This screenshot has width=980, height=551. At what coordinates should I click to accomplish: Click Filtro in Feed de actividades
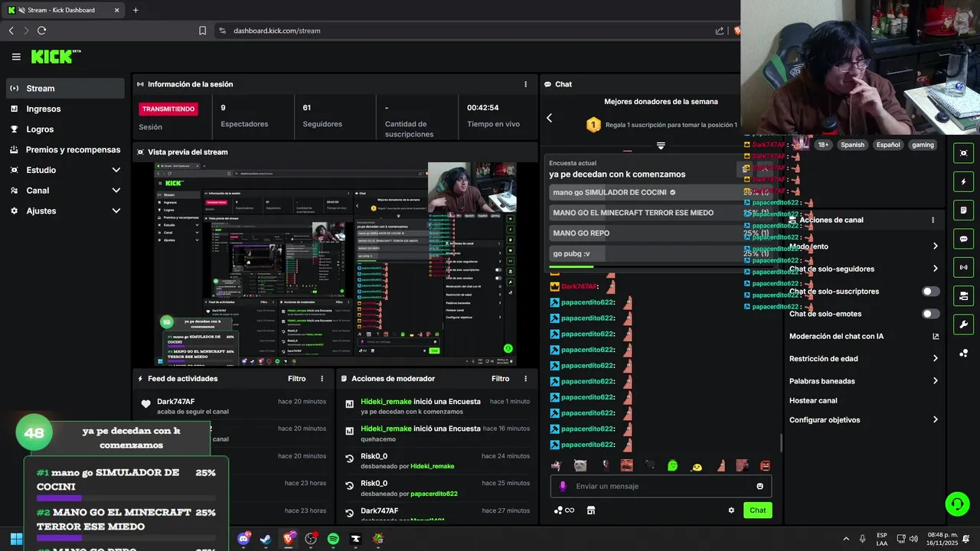296,379
